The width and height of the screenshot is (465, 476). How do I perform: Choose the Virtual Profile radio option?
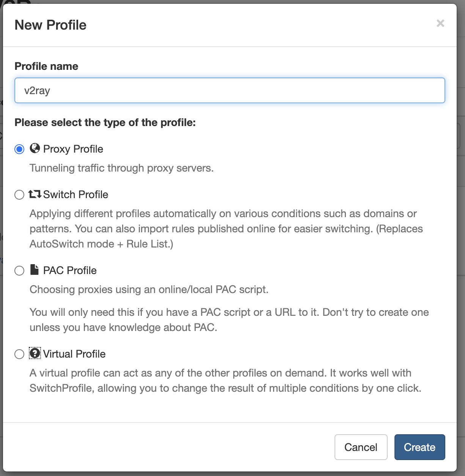click(x=19, y=354)
